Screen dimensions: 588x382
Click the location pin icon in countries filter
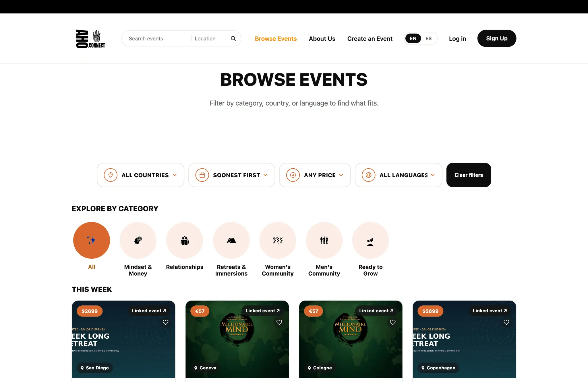111,175
